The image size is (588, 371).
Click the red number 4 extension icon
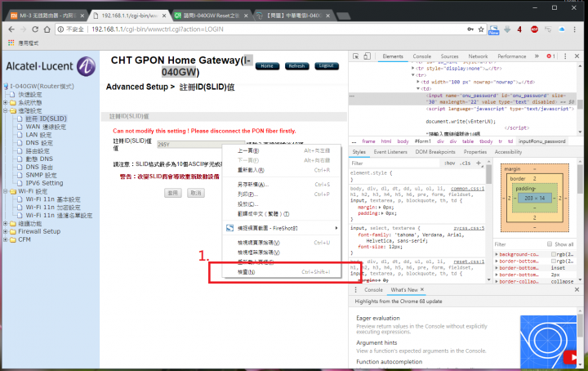[519, 29]
